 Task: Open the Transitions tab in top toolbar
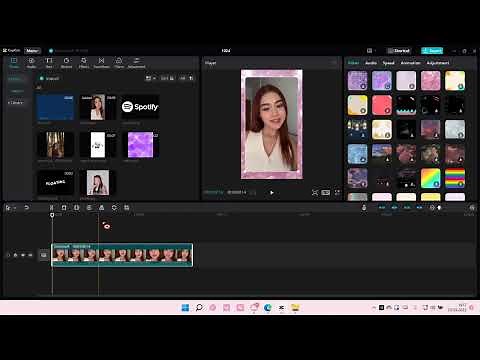click(x=101, y=62)
